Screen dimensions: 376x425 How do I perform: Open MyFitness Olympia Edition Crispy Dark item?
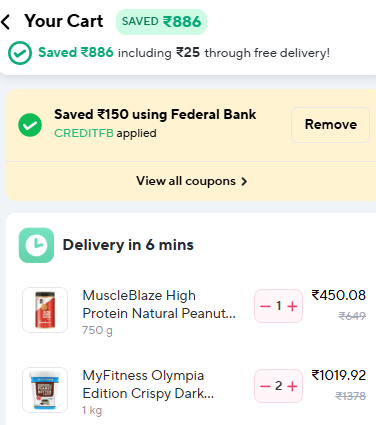(148, 384)
